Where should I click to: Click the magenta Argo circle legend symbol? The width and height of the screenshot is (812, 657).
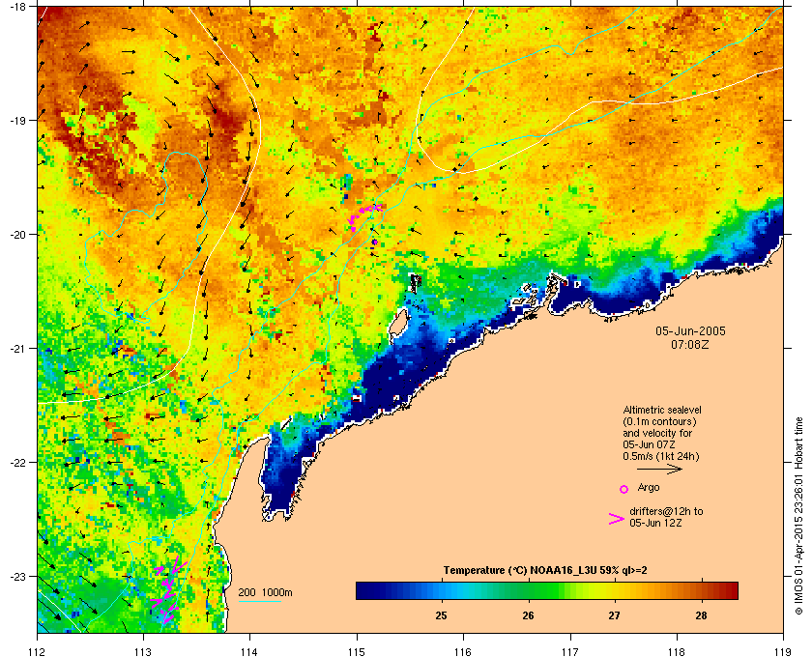(624, 489)
